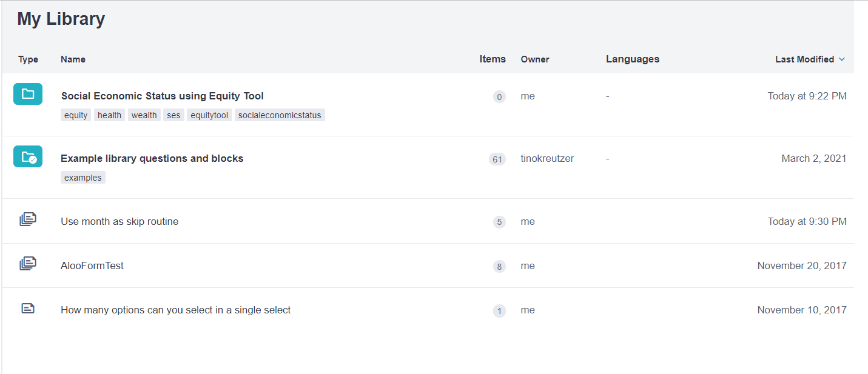Open the Use month as skip routine block

pos(119,221)
